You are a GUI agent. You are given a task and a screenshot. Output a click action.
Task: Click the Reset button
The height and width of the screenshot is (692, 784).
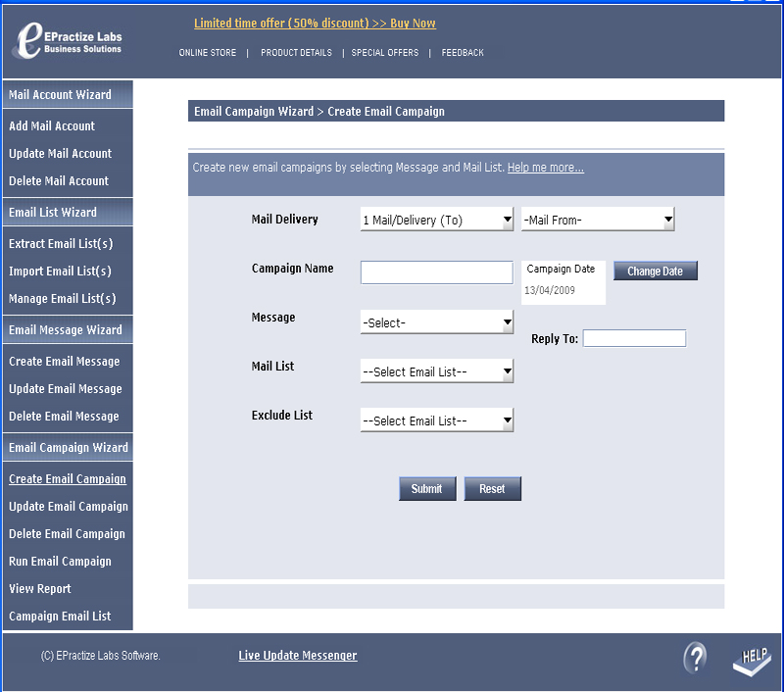click(x=493, y=488)
